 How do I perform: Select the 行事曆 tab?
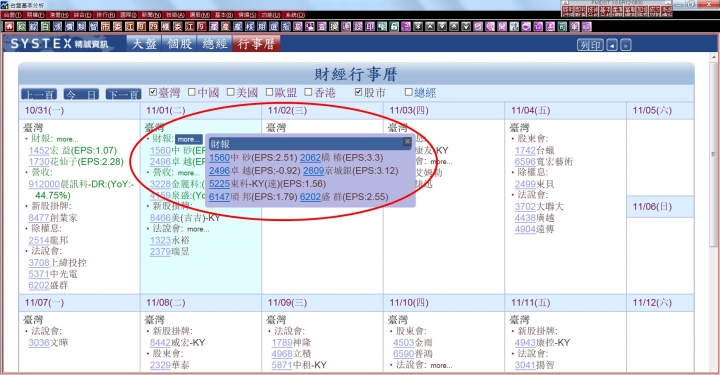click(x=256, y=44)
